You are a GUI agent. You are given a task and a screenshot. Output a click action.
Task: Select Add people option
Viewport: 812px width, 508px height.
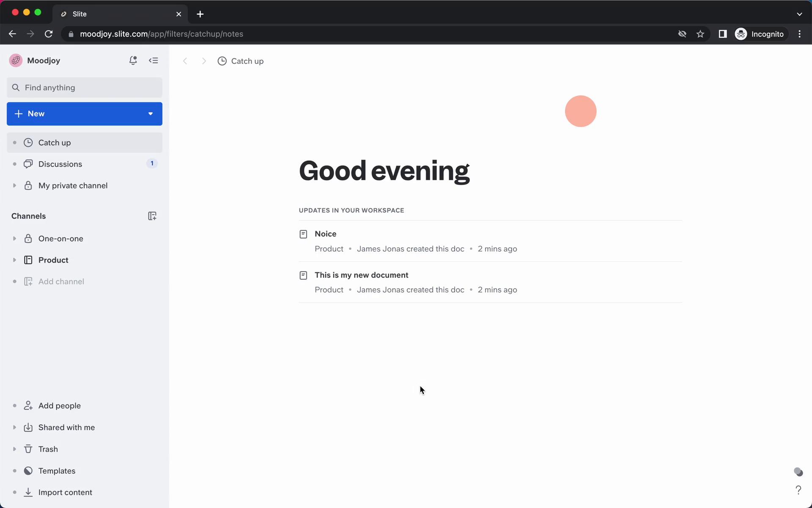click(x=60, y=405)
